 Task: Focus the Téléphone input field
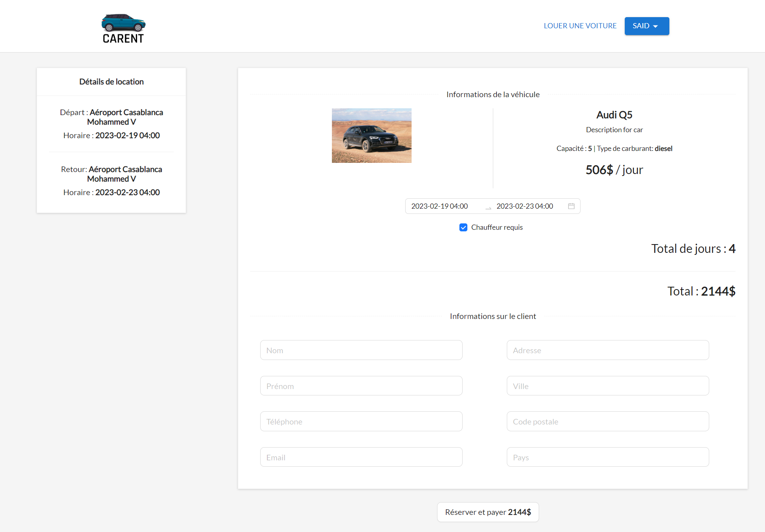[361, 422]
